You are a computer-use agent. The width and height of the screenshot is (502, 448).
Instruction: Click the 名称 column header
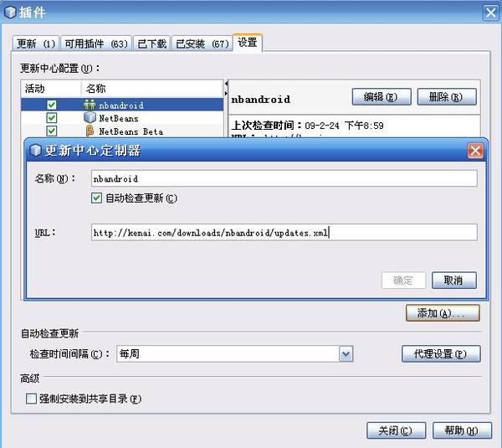[x=152, y=89]
